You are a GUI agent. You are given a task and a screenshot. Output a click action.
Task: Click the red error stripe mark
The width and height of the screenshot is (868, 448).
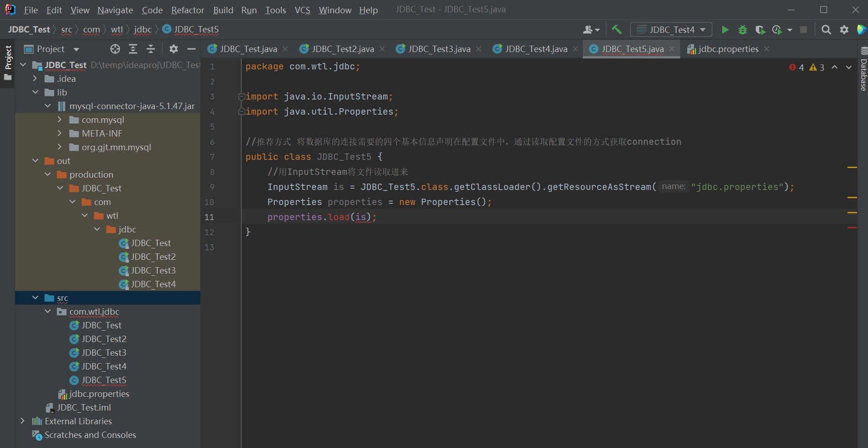tap(852, 227)
